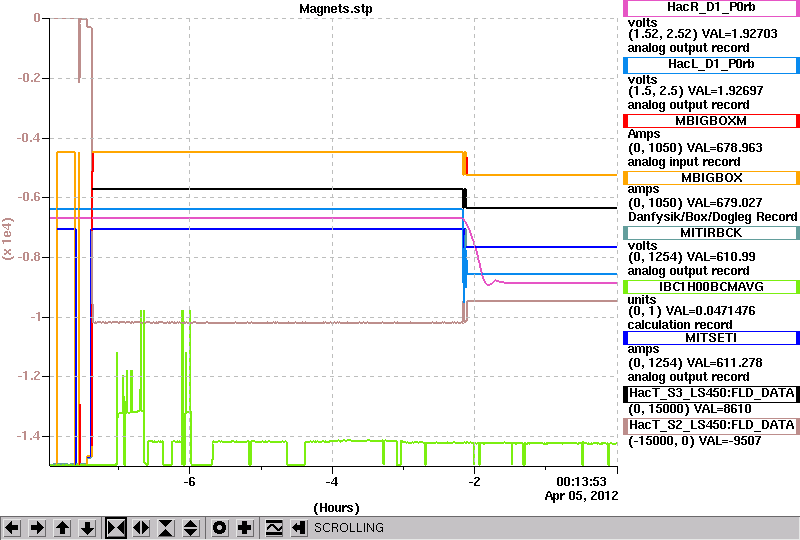
Task: Click the return-to-scrolling arrow icon
Action: point(299,527)
